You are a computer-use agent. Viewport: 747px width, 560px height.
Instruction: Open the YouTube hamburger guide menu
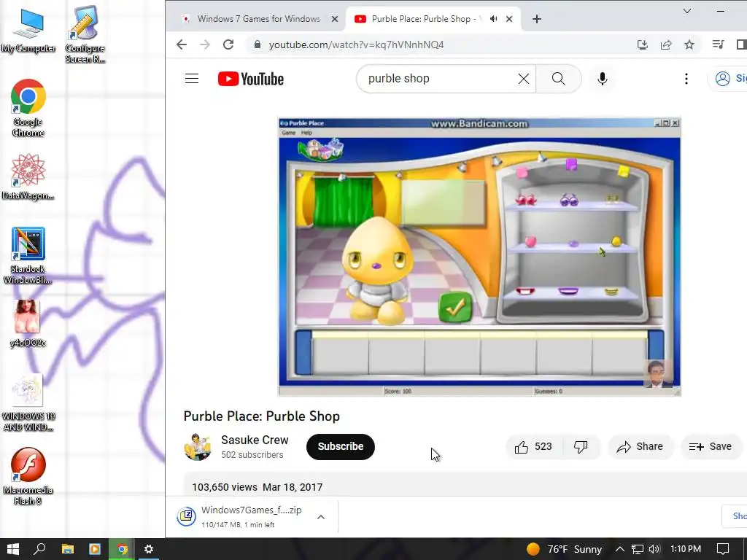point(192,79)
